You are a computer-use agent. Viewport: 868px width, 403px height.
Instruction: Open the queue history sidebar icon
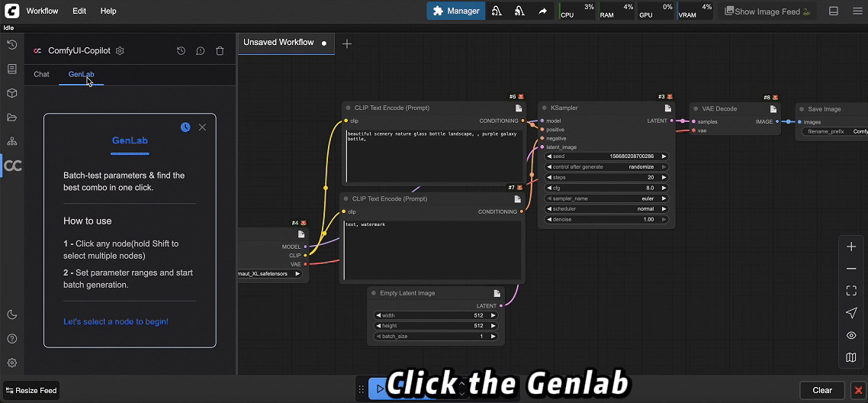11,45
